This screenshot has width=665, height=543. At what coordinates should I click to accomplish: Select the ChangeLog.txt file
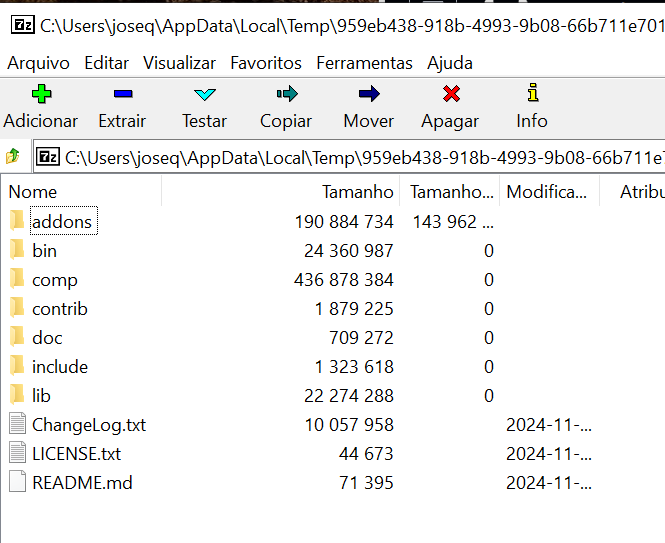tap(88, 425)
